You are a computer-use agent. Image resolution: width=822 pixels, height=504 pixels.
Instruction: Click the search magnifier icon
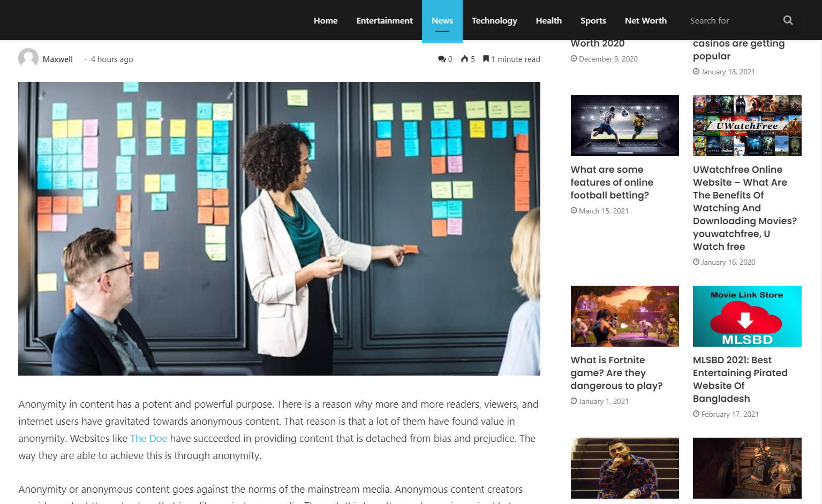(x=788, y=20)
